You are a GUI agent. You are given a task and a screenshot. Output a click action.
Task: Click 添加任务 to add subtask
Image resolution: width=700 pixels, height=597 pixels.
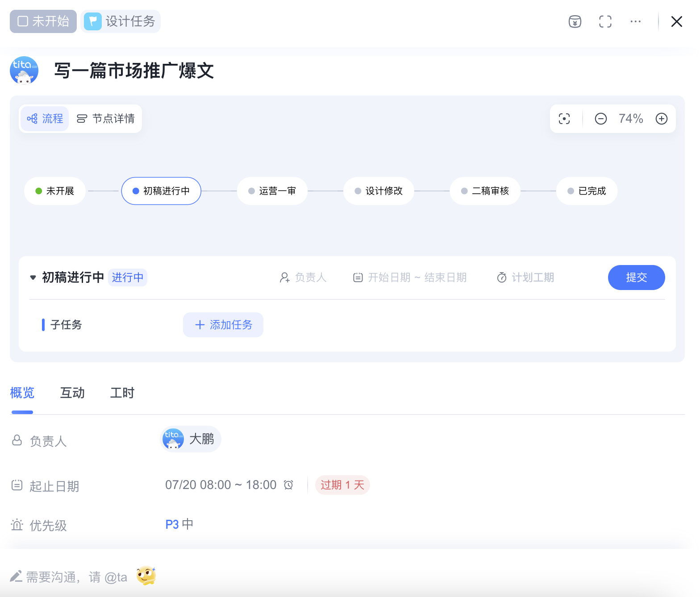223,325
